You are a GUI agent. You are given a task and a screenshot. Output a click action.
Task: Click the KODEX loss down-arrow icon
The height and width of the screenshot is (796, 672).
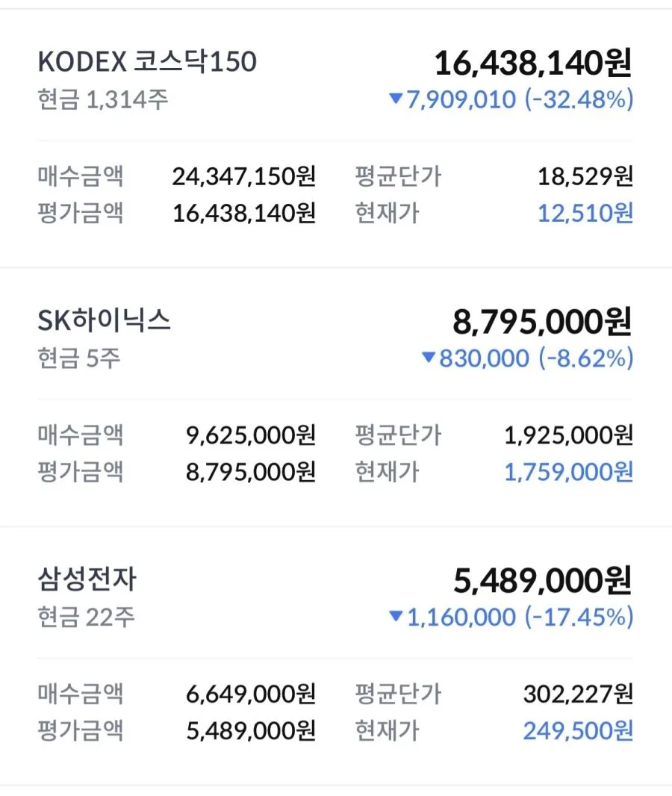coord(396,98)
